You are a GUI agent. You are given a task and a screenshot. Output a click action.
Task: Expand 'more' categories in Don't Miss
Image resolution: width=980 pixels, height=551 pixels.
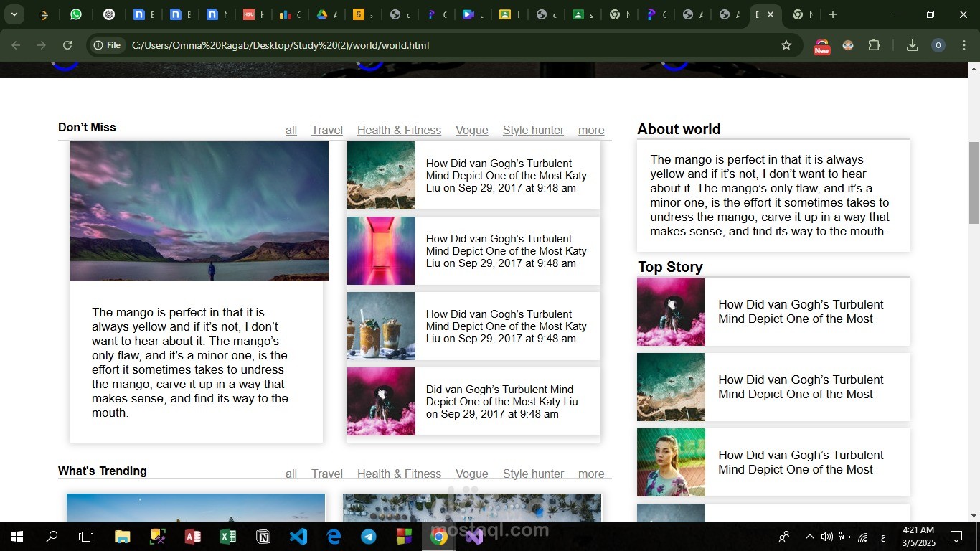(591, 130)
